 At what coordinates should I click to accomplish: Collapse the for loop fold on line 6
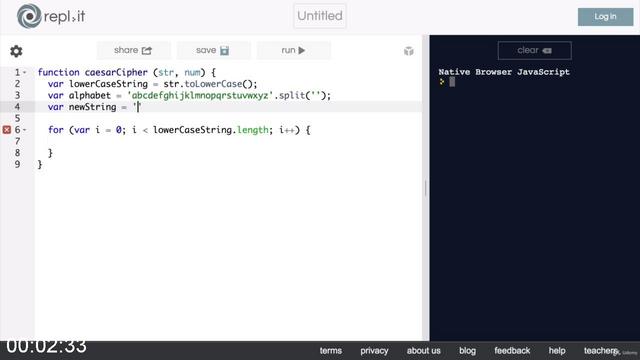pos(24,130)
